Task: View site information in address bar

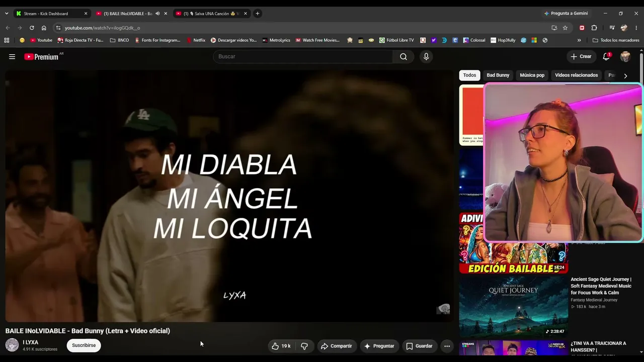Action: [58, 28]
